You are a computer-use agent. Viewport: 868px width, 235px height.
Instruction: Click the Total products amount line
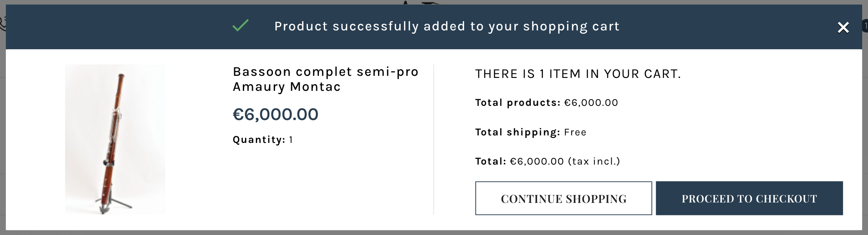coord(546,102)
